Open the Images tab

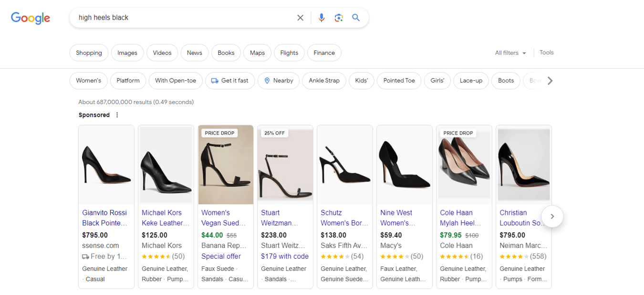(x=127, y=53)
